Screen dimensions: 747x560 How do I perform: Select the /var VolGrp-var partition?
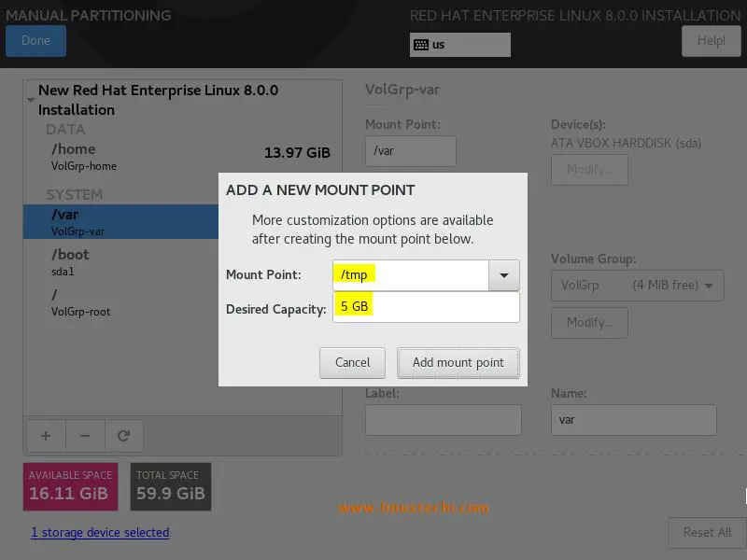[121, 222]
